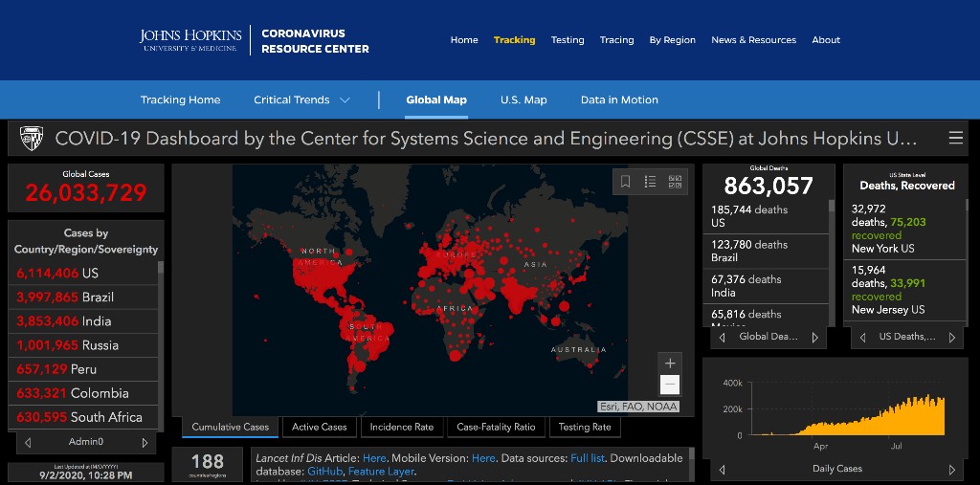Screen dimensions: 980x485
Task: Go to Tracking Home
Action: (181, 100)
